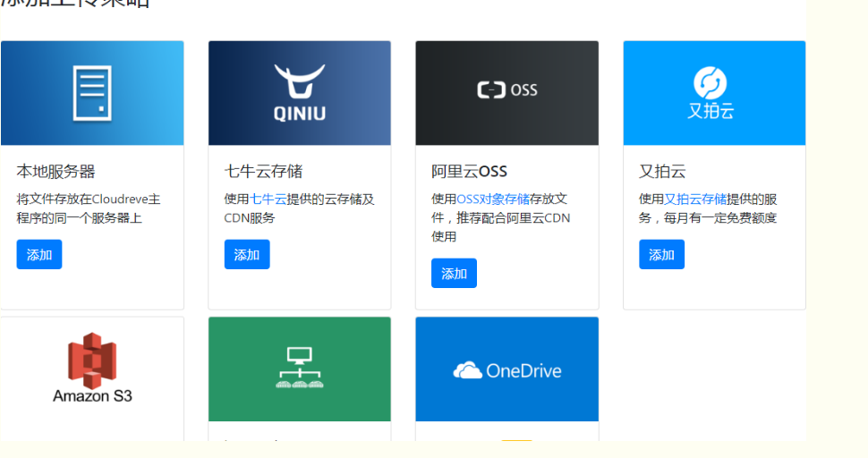Click the 阿里云OSS card title
Viewport: 868px width, 458px height.
[x=470, y=172]
